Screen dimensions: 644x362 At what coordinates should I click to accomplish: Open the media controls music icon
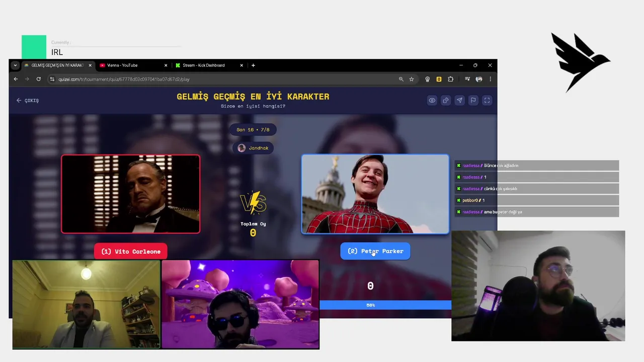point(467,79)
